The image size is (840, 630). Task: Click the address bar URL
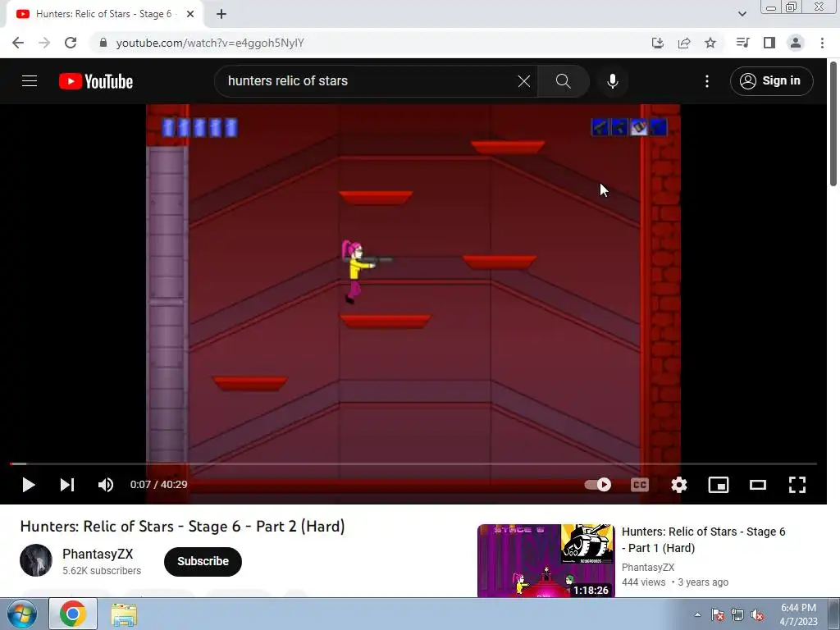[x=210, y=43]
